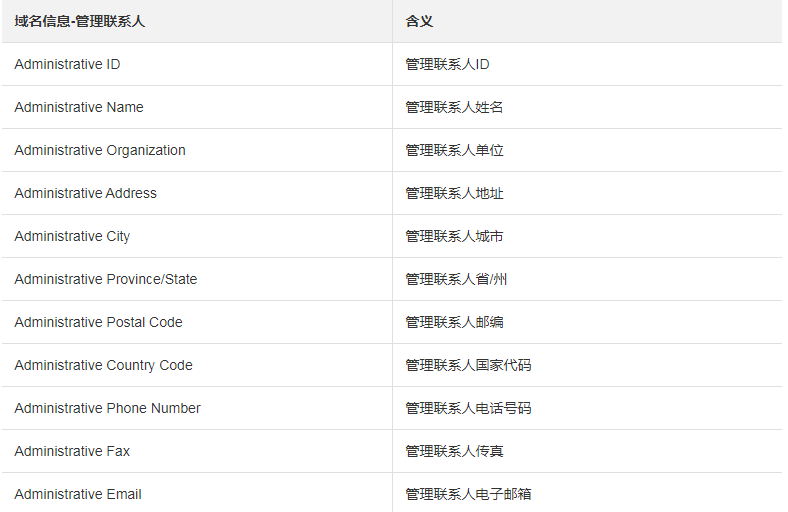Click the '管理联系人电子邮箱' cell
The height and width of the screenshot is (512, 788).
tap(468, 494)
